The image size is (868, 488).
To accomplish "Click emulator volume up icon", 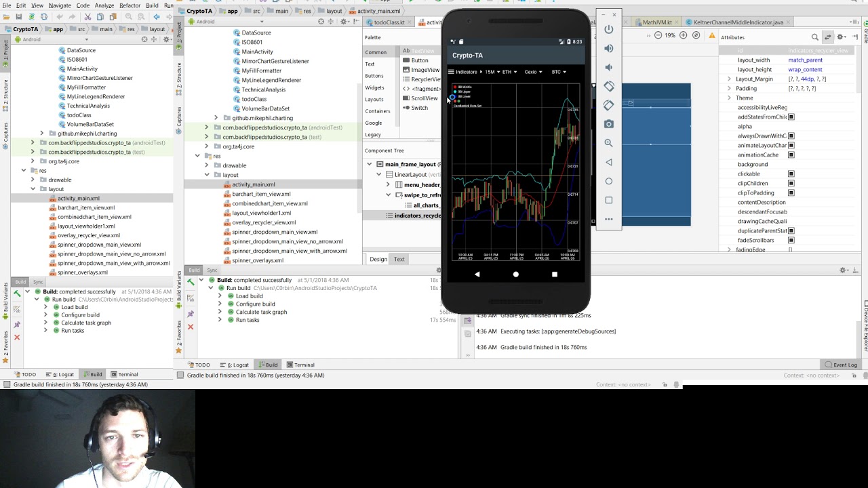I will [x=608, y=48].
